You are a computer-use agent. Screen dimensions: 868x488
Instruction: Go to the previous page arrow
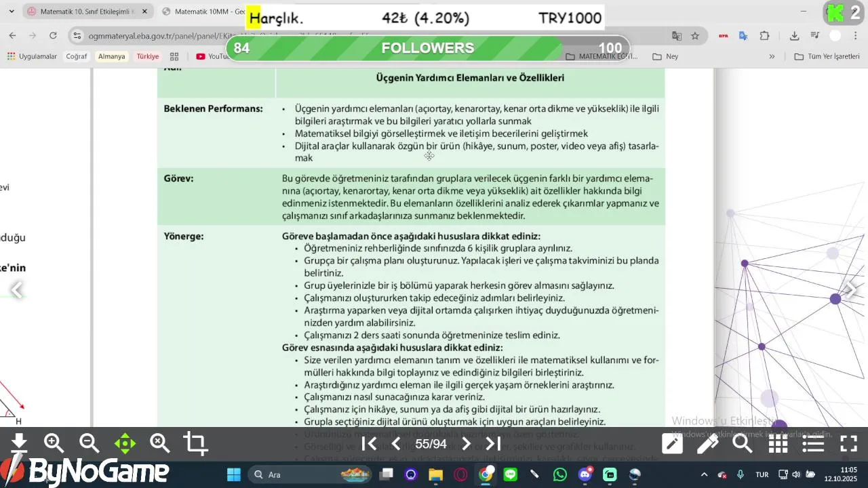click(397, 444)
